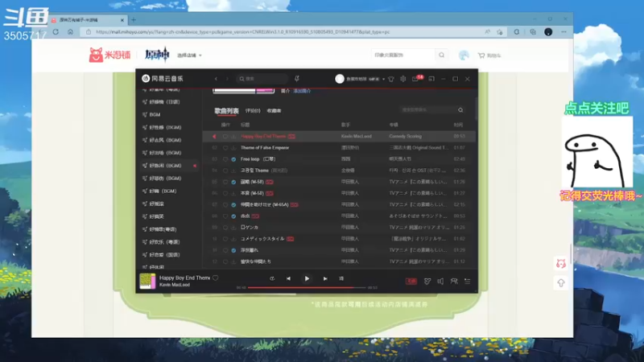Click the 添加简介 link

coord(302,91)
